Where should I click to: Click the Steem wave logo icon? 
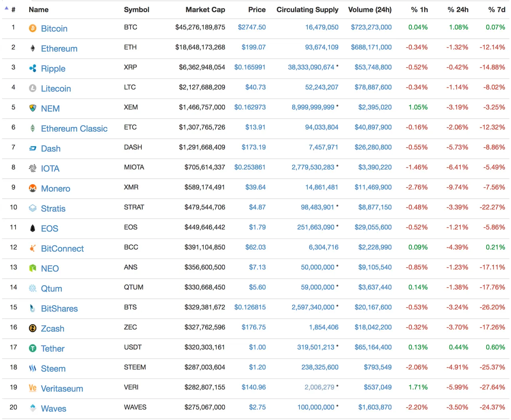(x=33, y=368)
